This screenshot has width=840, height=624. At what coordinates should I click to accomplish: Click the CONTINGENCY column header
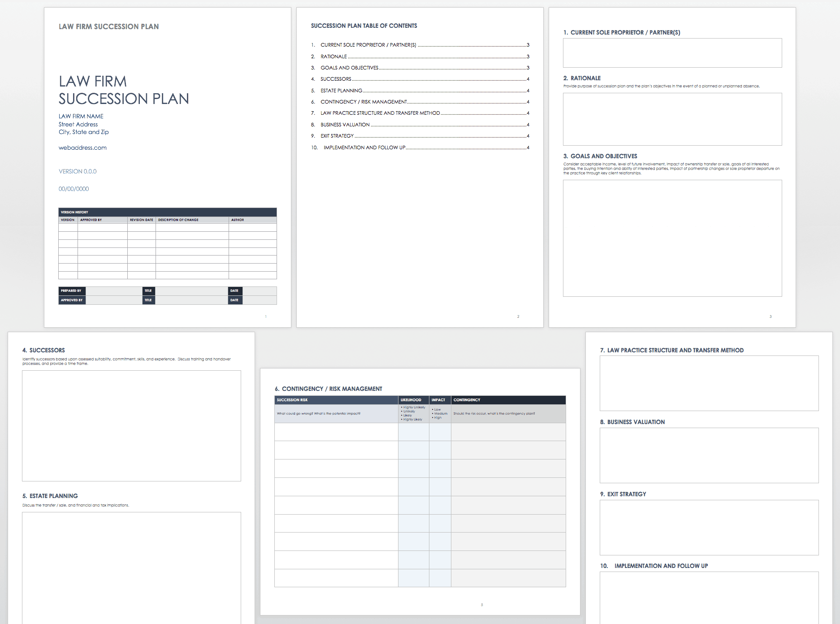508,400
